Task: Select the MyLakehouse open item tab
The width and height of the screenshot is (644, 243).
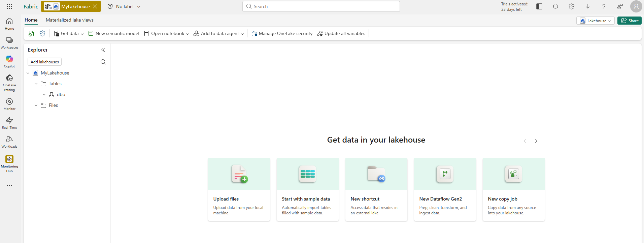Action: tap(71, 6)
